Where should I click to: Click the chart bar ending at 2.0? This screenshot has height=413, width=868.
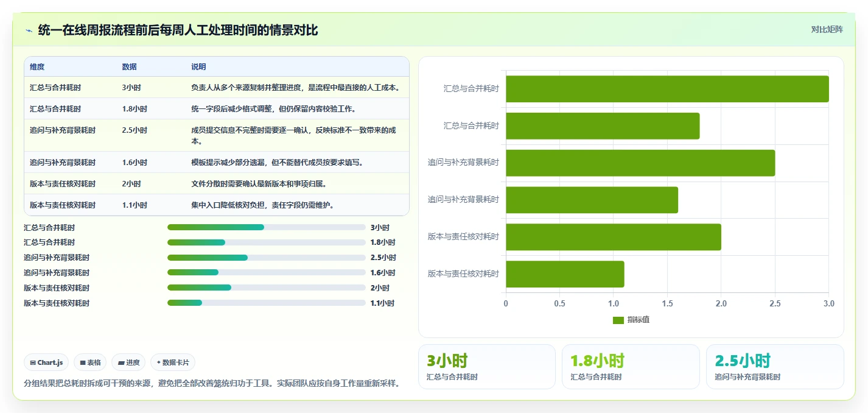coord(614,237)
